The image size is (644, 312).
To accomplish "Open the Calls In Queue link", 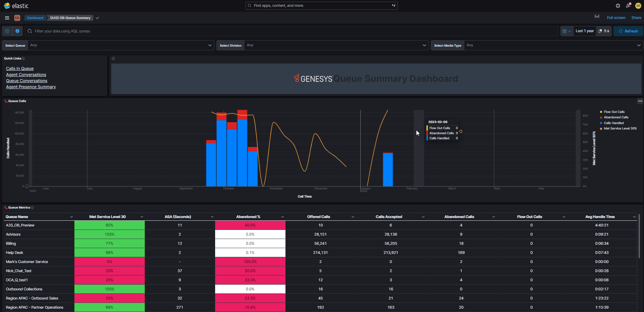I will 20,68.
